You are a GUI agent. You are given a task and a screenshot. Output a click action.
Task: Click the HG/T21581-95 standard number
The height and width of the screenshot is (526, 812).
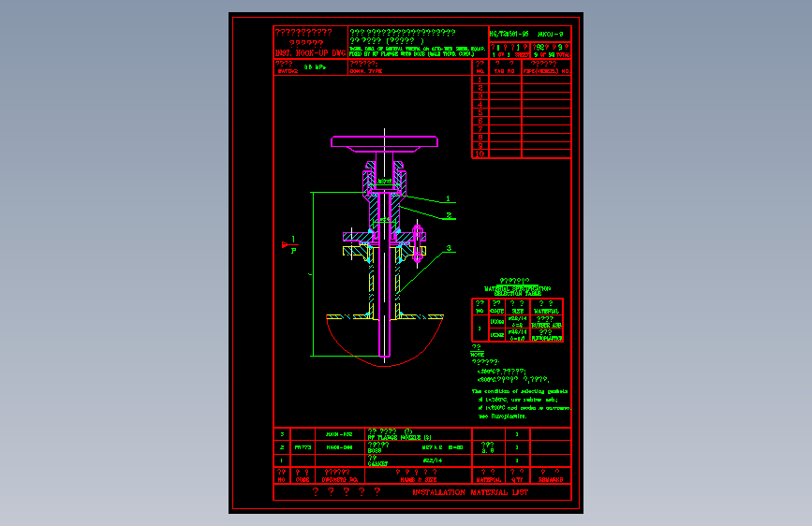tap(509, 35)
